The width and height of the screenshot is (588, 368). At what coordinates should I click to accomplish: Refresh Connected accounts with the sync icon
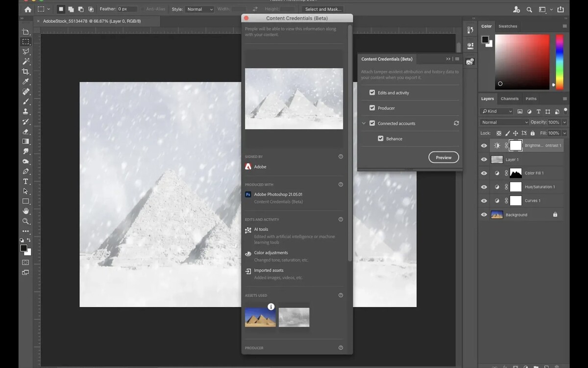456,123
